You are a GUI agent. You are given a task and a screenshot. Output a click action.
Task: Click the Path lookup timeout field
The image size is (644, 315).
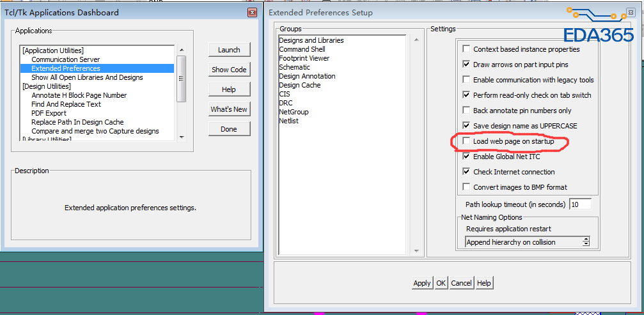580,204
